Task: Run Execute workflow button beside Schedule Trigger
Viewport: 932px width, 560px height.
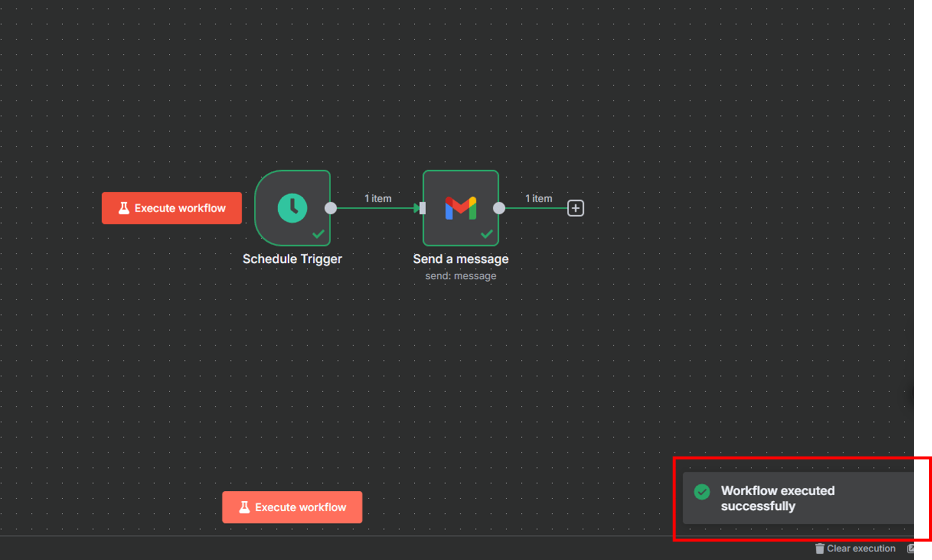Action: (x=172, y=208)
